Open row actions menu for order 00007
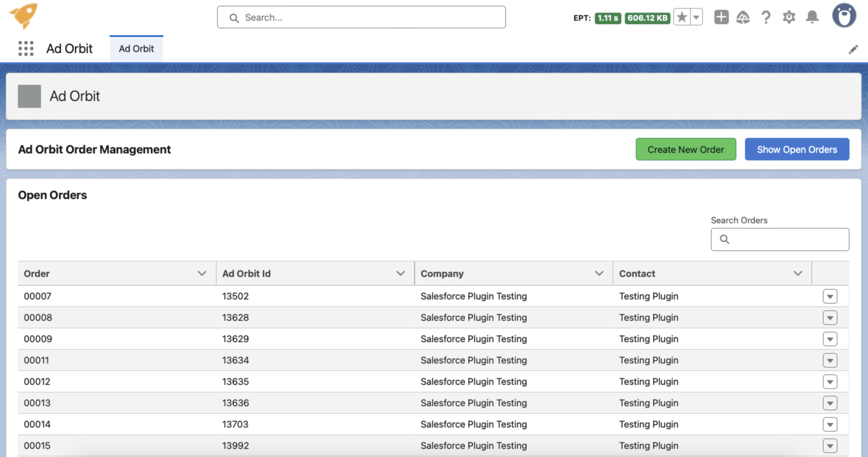The image size is (868, 457). 830,296
